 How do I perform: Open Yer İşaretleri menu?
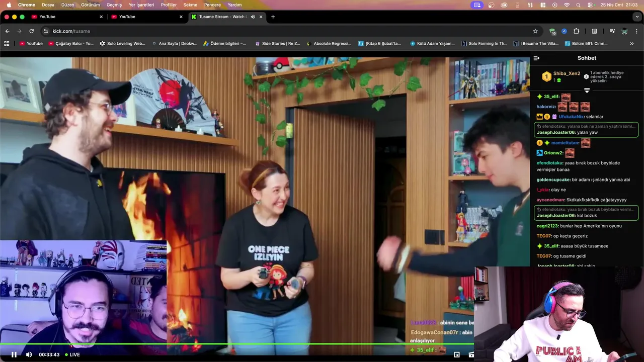click(x=141, y=5)
